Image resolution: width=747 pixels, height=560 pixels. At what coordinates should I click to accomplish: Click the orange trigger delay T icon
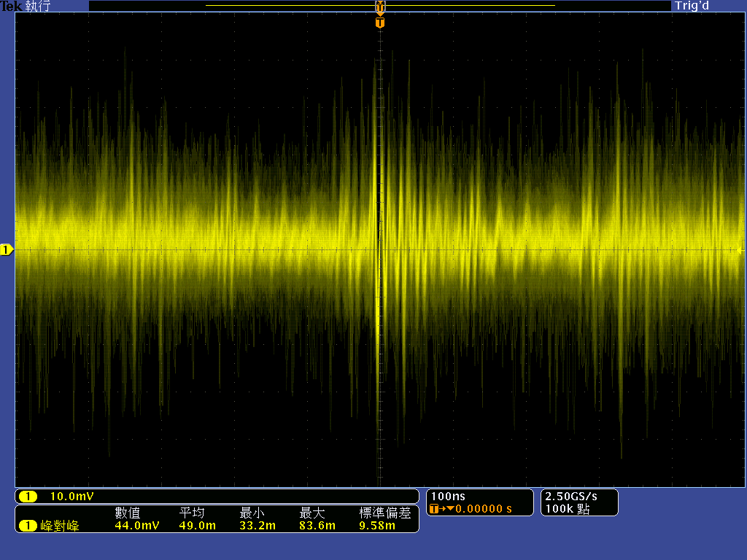click(436, 509)
